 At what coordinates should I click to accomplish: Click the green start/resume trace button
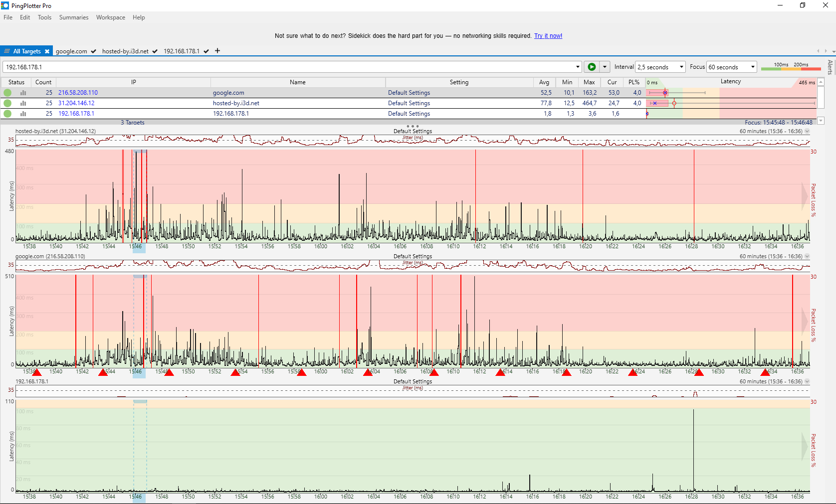pos(592,67)
